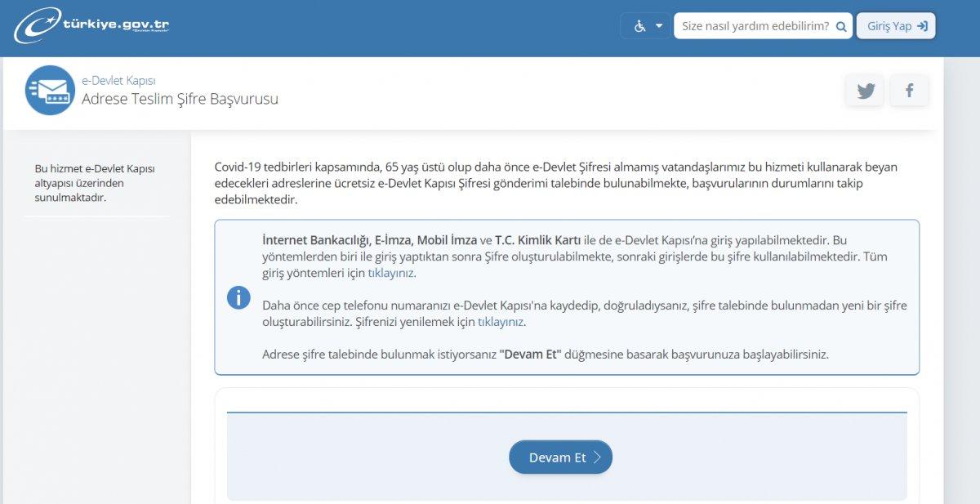The width and height of the screenshot is (980, 504).
Task: Expand the accessibility options dropdown
Action: pyautogui.click(x=658, y=25)
